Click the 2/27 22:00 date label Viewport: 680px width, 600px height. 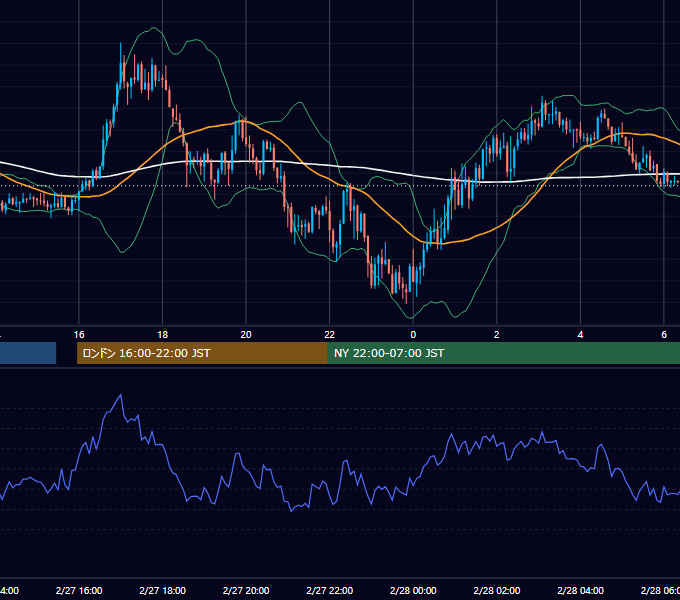pos(330,590)
